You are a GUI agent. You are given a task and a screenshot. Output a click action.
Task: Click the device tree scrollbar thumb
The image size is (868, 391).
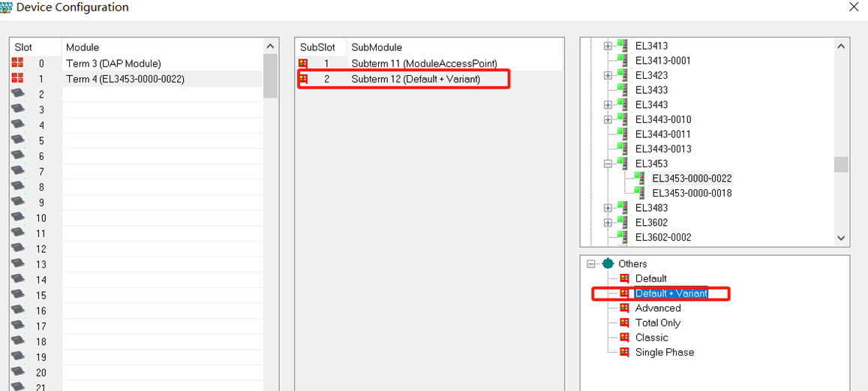click(841, 164)
